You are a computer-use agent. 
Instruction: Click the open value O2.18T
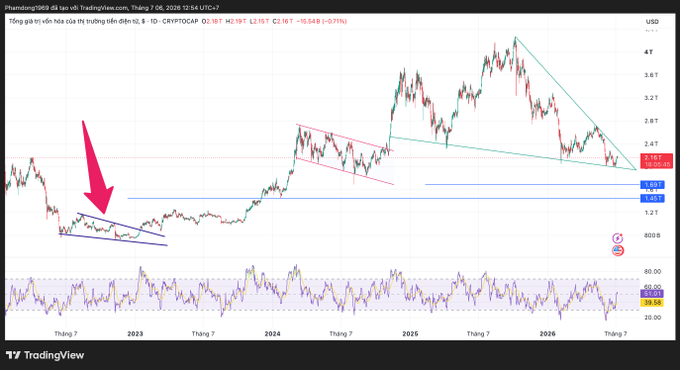[x=212, y=21]
